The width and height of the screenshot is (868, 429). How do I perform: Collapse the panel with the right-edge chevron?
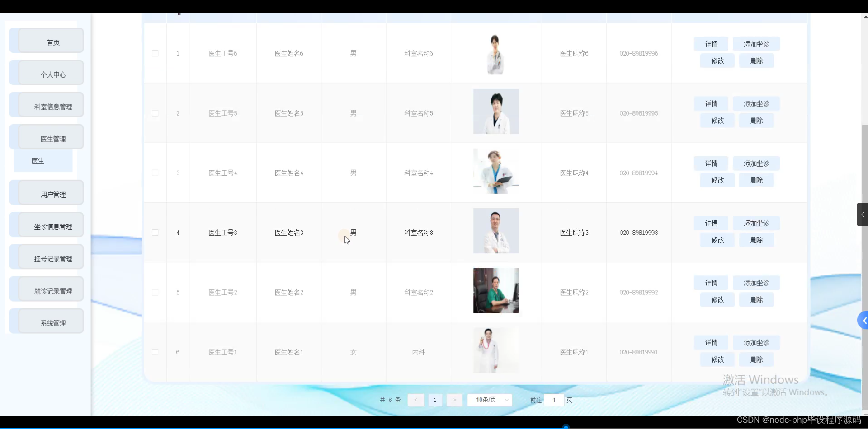tap(863, 214)
